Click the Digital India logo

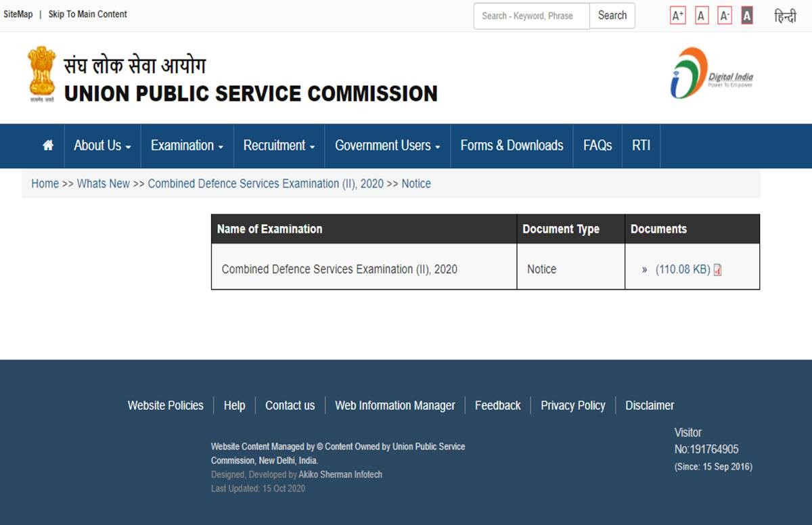pos(711,73)
